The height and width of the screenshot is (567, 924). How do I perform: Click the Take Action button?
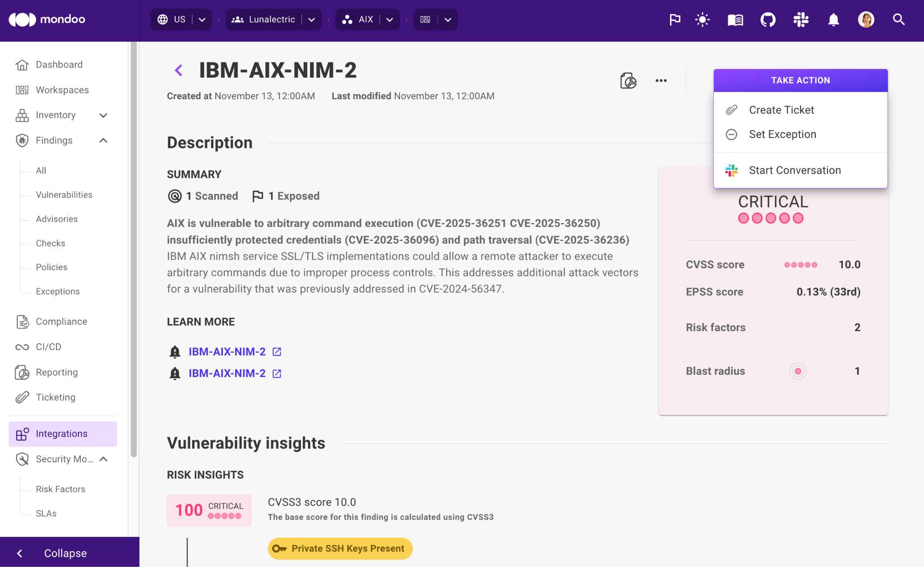point(800,80)
